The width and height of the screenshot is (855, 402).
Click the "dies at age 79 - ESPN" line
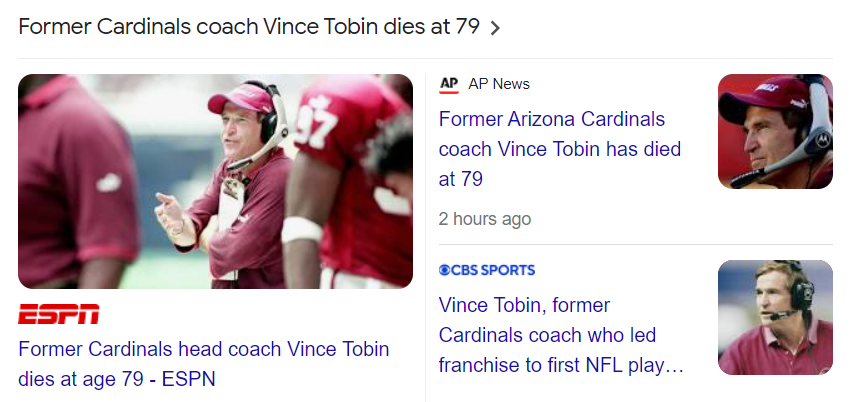(117, 380)
